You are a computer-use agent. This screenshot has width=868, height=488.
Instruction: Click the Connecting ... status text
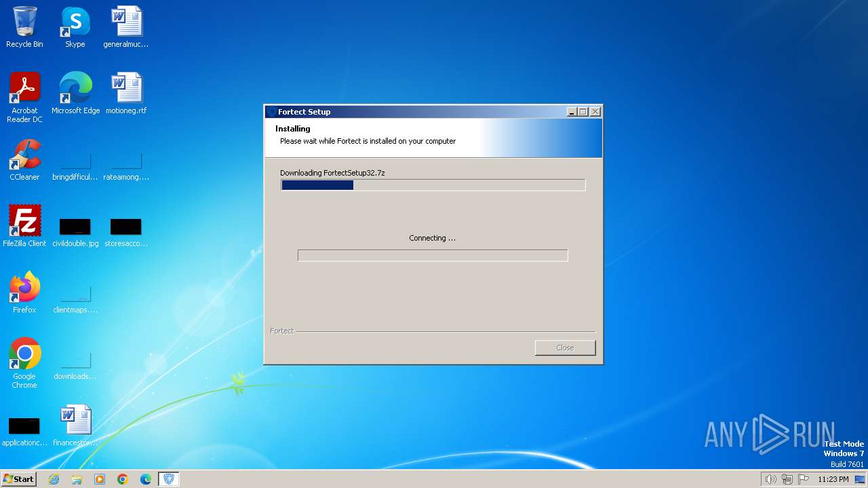pos(432,238)
